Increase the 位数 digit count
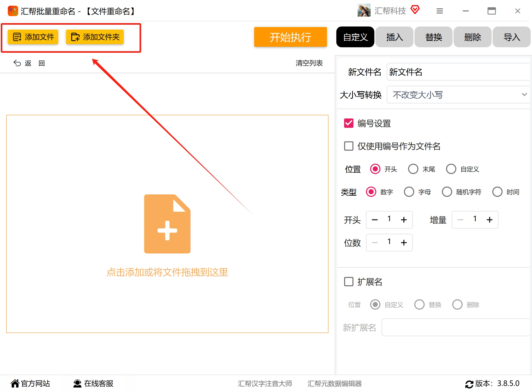Image resolution: width=532 pixels, height=392 pixels. tap(404, 243)
